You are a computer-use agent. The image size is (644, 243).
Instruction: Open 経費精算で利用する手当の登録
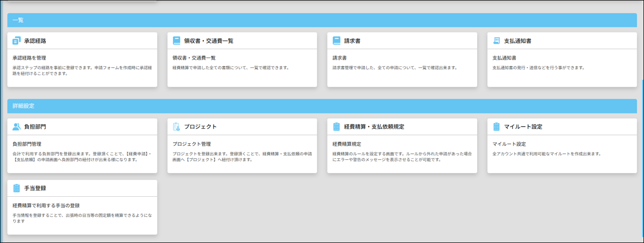pos(46,205)
